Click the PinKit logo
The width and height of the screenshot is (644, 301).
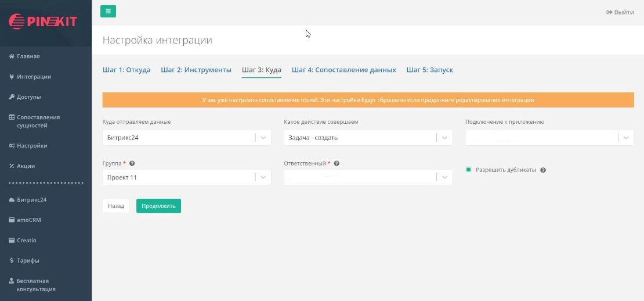[42, 21]
